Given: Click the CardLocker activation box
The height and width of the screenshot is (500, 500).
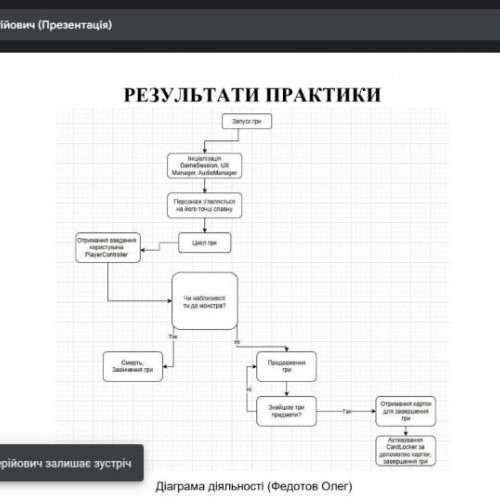Looking at the screenshot, I should coord(406,451).
